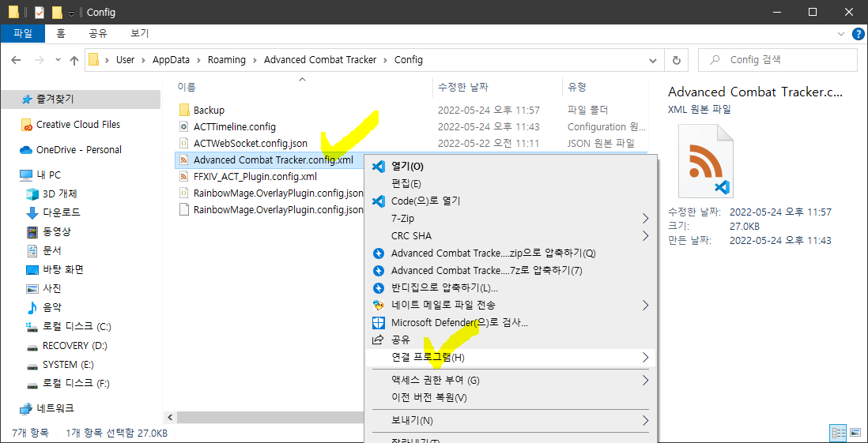Viewport: 868px width, 443px height.
Task: Click AppData in the address breadcrumb
Action: click(x=171, y=60)
